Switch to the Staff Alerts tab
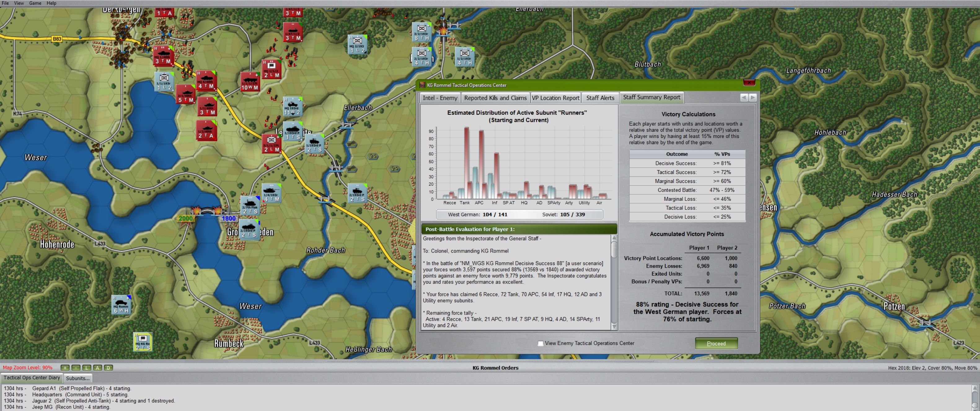 tap(600, 98)
